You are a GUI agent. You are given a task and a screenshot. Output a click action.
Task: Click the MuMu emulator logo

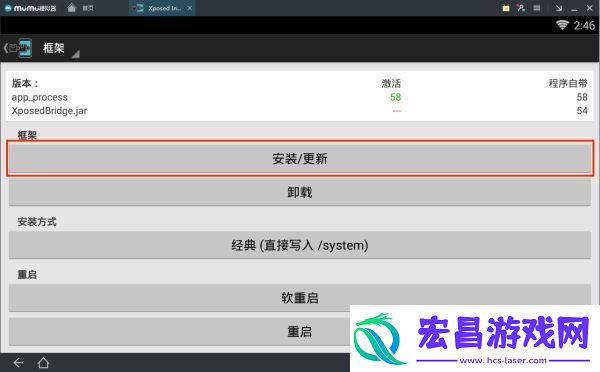click(30, 8)
